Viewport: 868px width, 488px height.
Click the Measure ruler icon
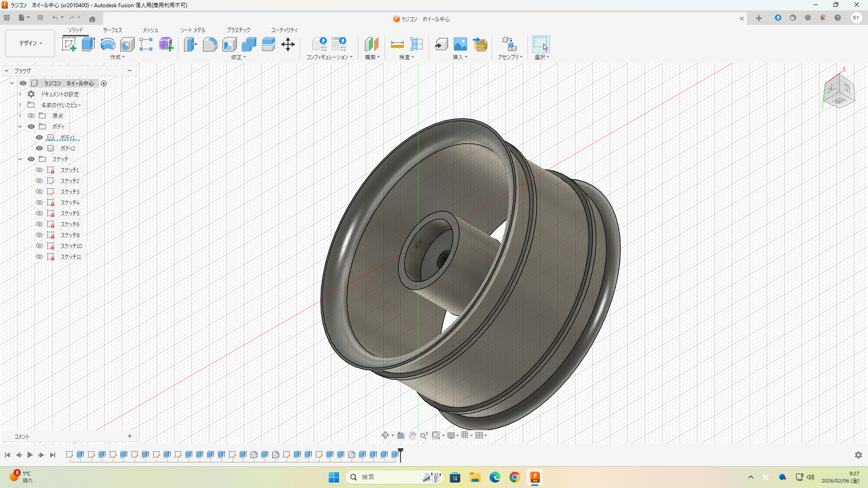click(397, 44)
